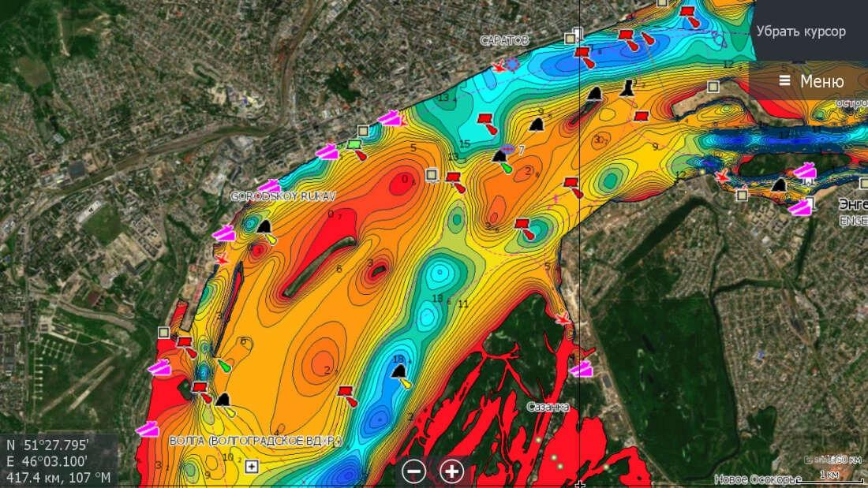The image size is (868, 488).
Task: Zoom out with the minus button
Action: click(413, 471)
